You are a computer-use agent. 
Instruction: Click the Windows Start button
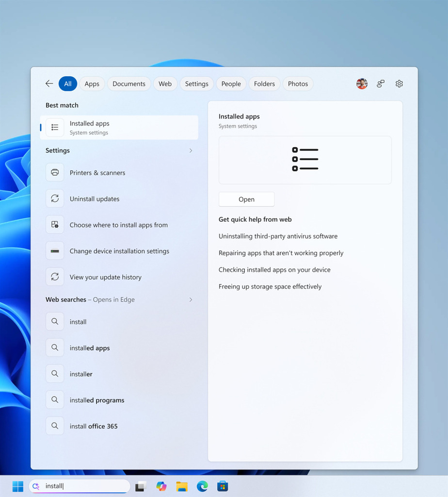(x=18, y=486)
